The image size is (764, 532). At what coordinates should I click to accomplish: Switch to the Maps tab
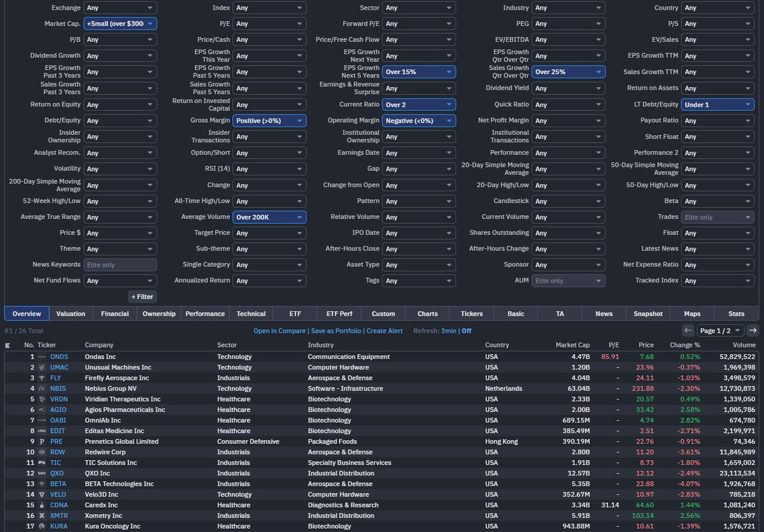pyautogui.click(x=692, y=314)
